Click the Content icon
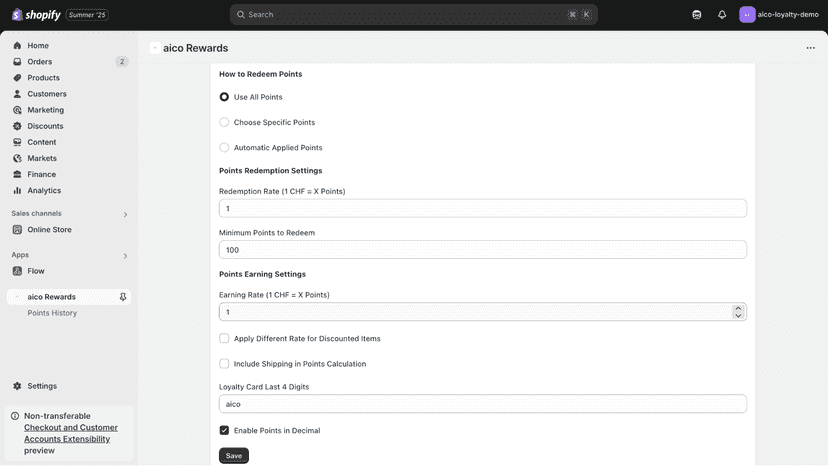 (17, 142)
